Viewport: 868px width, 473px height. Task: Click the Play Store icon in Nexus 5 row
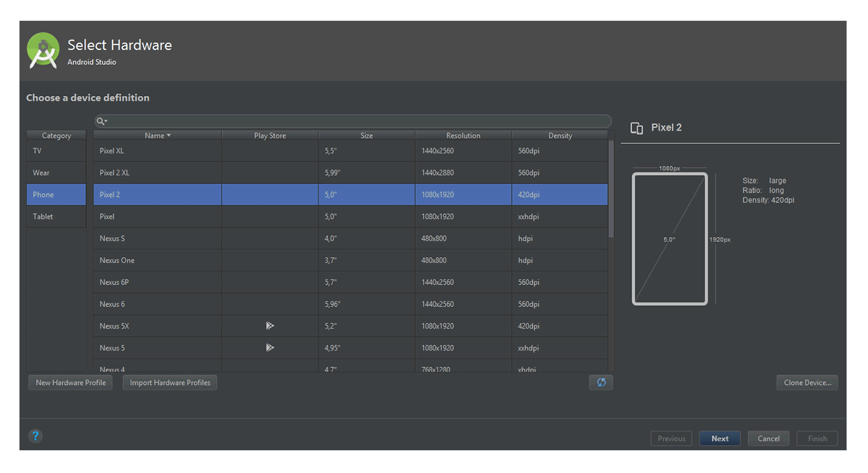[270, 348]
